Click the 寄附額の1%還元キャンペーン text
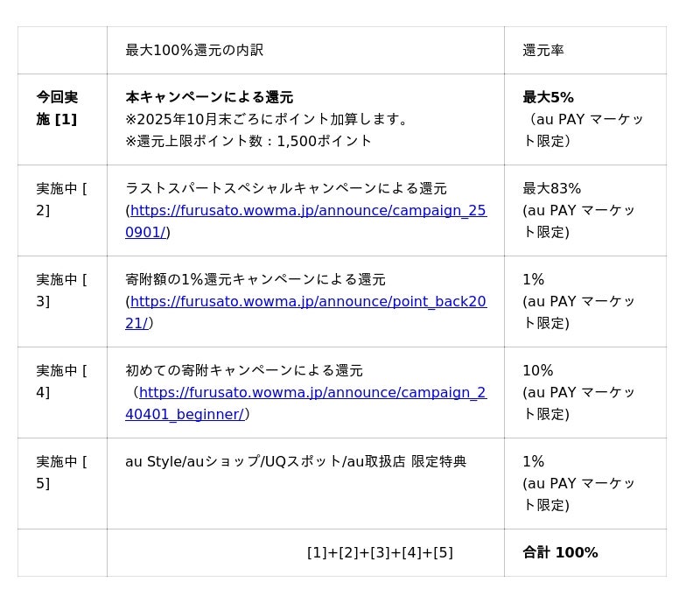The height and width of the screenshot is (603, 700). click(x=255, y=279)
